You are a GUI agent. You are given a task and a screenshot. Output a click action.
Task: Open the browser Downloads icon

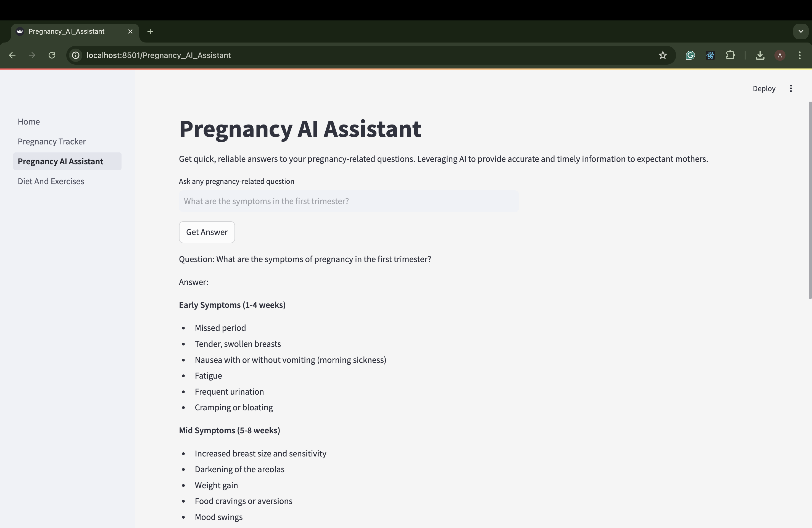click(760, 55)
